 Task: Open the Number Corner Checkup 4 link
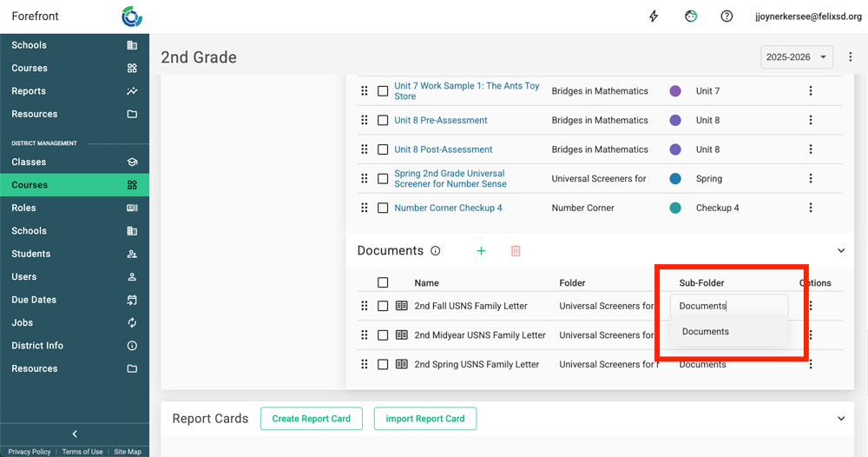click(x=448, y=208)
